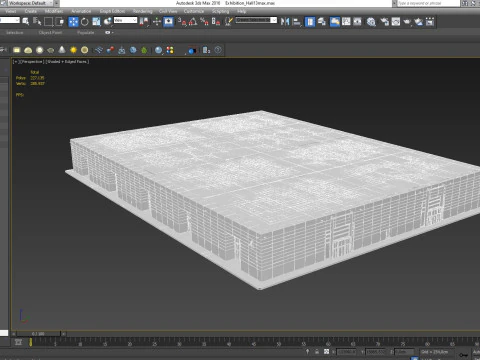Open the Autodesk A360 gallery icon
The image size is (480, 360).
click(430, 22)
